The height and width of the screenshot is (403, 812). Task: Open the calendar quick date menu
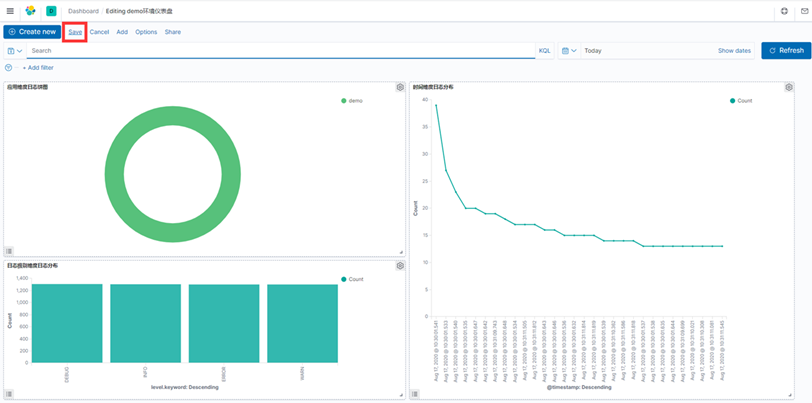(569, 51)
